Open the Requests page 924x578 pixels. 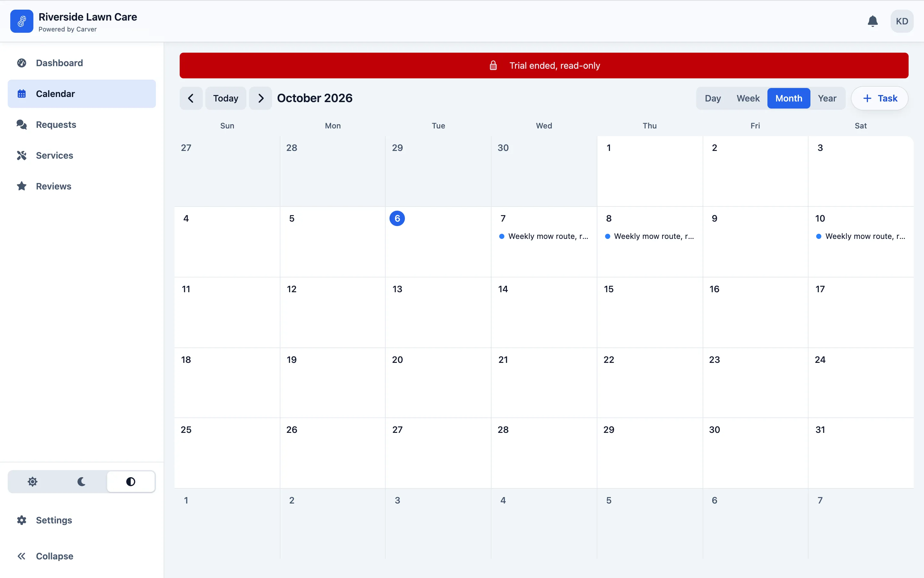tap(82, 125)
